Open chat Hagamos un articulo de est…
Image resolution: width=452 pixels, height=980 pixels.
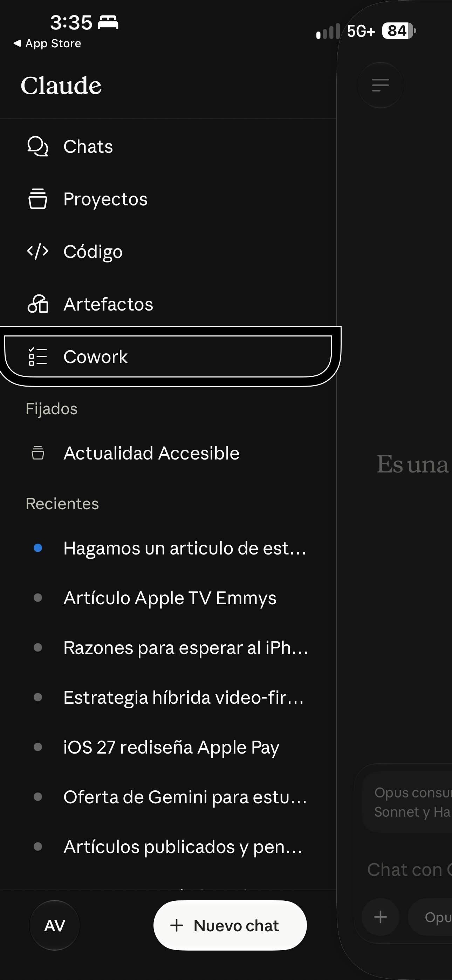[x=168, y=548]
